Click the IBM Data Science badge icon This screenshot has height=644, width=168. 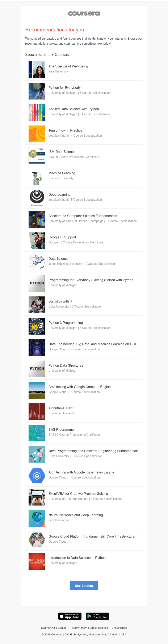pyautogui.click(x=37, y=155)
